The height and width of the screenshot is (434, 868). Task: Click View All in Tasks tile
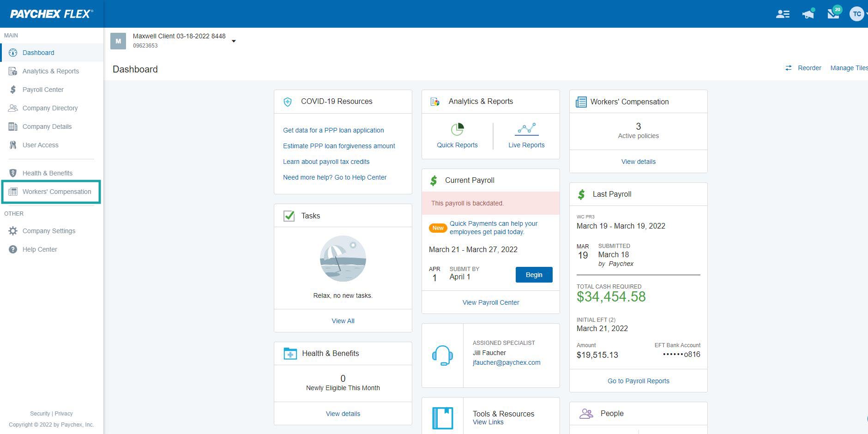pos(343,321)
